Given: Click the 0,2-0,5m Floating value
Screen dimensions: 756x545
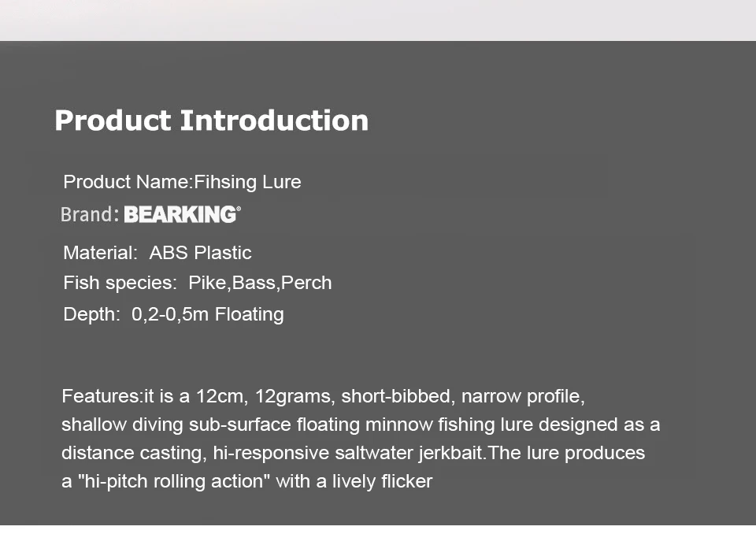Looking at the screenshot, I should 208,314.
